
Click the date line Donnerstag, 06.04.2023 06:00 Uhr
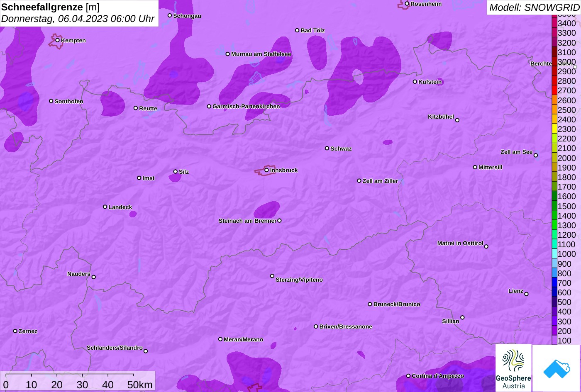[78, 19]
